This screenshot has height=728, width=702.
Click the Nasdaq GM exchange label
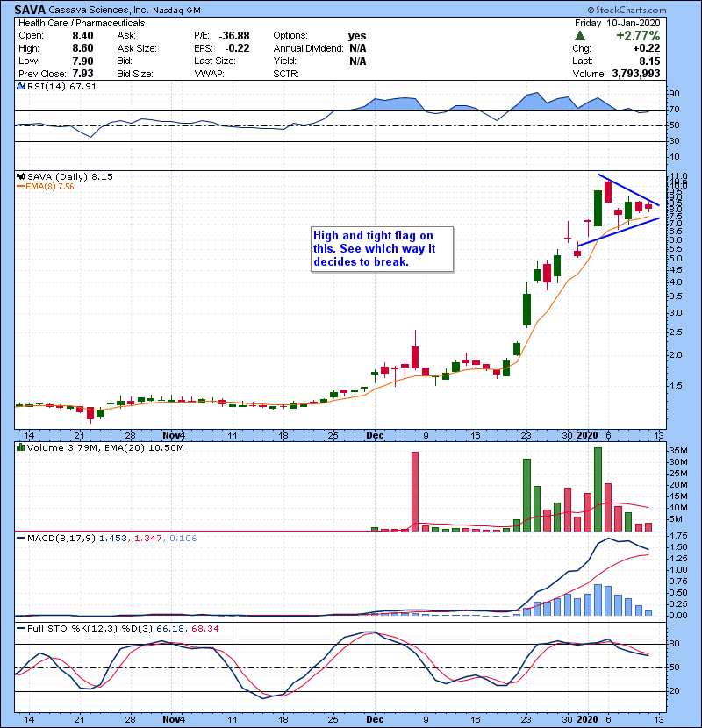176,11
